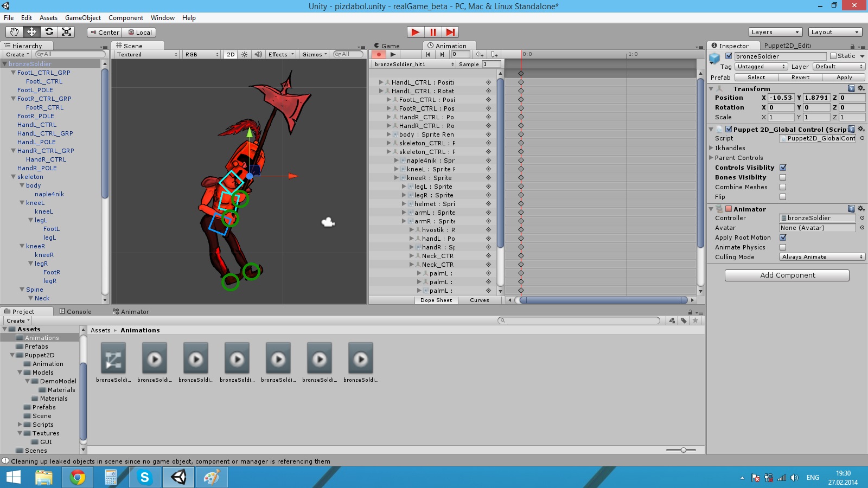Enable Bones Visiblity checkbox

pyautogui.click(x=783, y=177)
